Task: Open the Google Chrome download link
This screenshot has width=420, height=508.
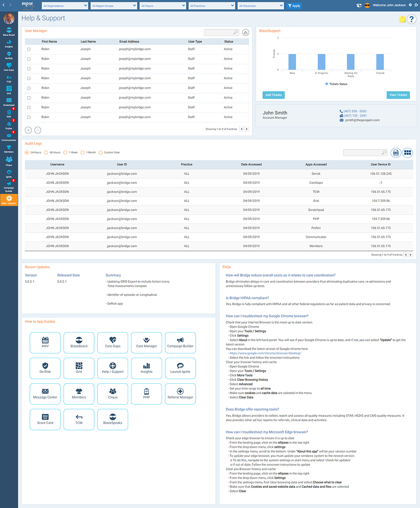Action: tap(265, 353)
